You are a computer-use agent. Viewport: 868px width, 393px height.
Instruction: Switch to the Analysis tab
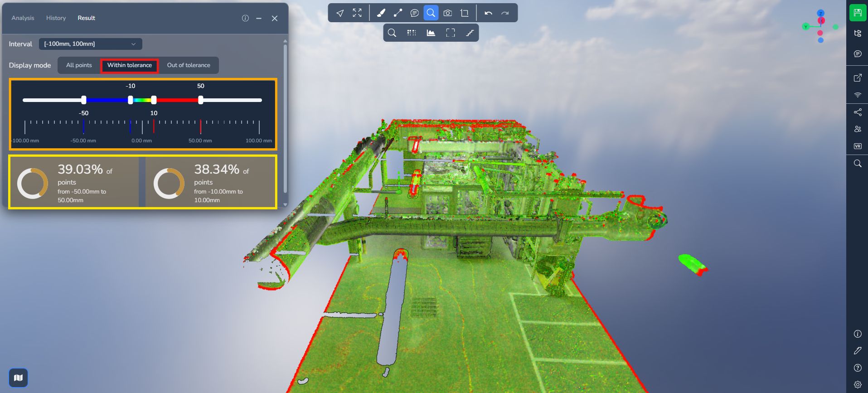(x=23, y=18)
